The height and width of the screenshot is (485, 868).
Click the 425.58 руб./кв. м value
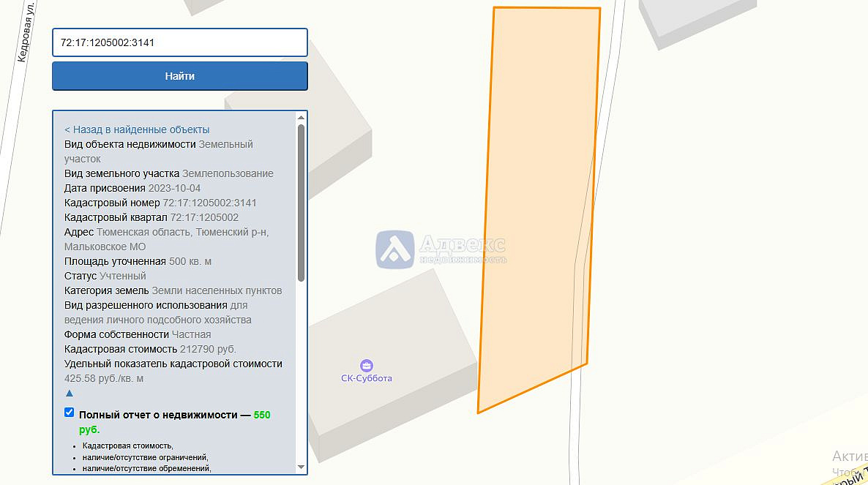pyautogui.click(x=103, y=378)
